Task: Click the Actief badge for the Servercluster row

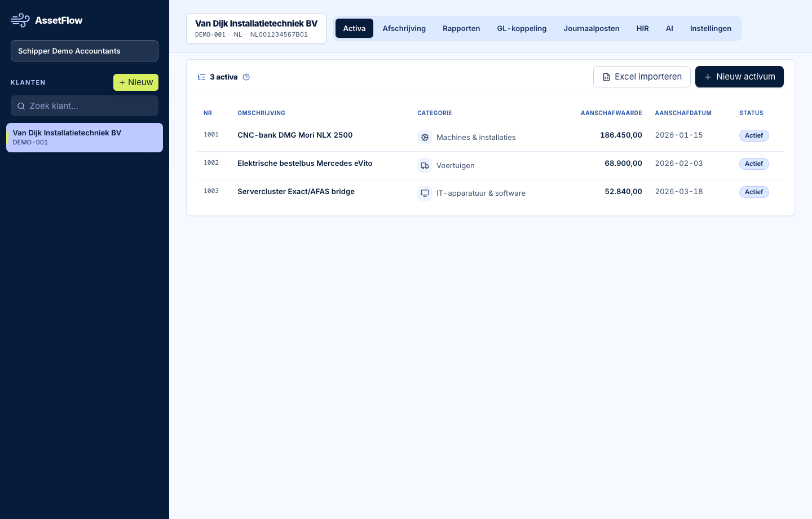Action: coord(754,192)
